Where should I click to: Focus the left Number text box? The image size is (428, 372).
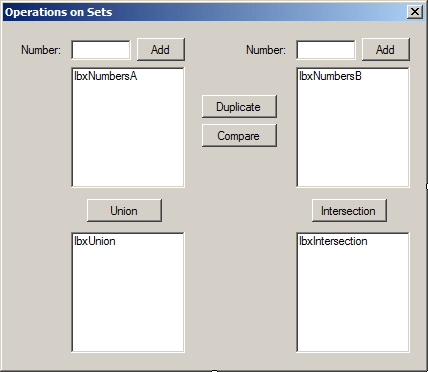click(101, 50)
